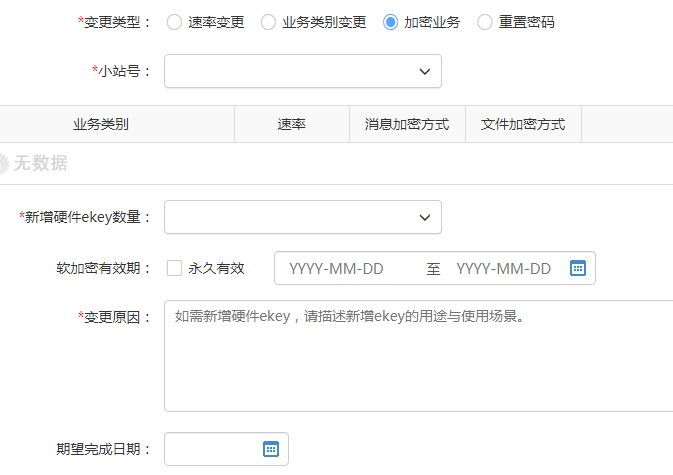This screenshot has height=475, width=673.
Task: Click the 消息加密方式 column header
Action: pyautogui.click(x=407, y=124)
